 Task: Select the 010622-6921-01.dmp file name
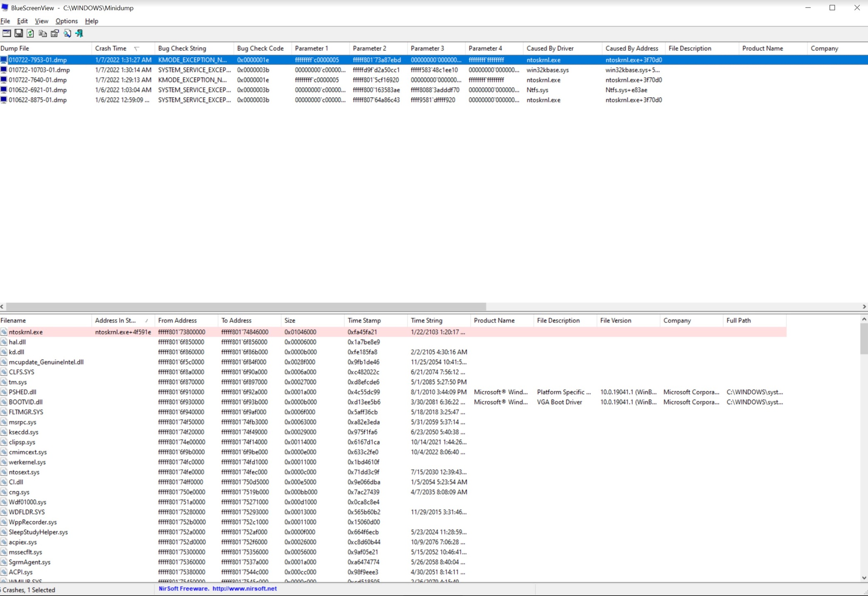[x=38, y=90]
